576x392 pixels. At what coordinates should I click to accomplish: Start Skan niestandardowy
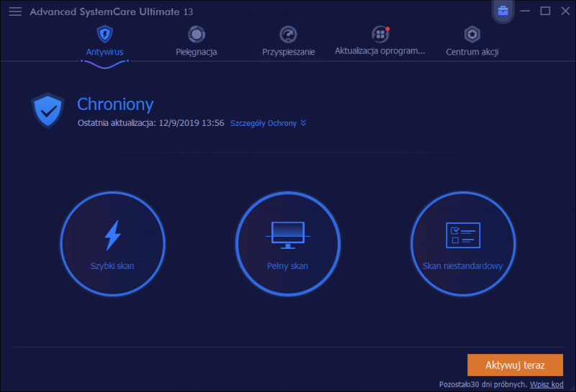[463, 244]
